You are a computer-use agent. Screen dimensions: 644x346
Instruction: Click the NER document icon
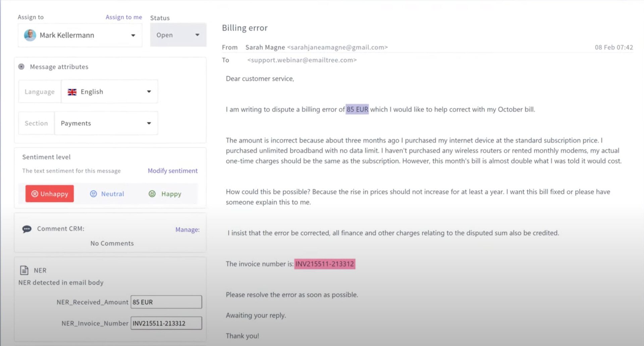tap(24, 270)
